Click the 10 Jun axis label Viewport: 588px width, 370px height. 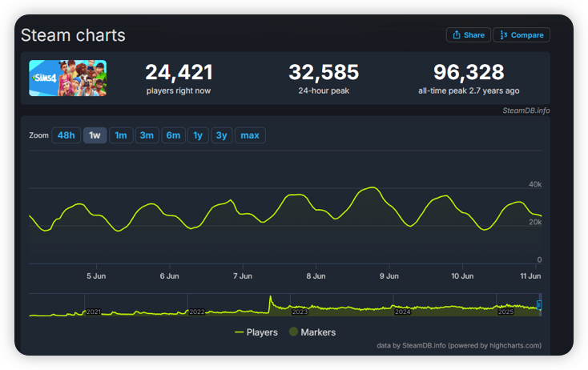[462, 276]
